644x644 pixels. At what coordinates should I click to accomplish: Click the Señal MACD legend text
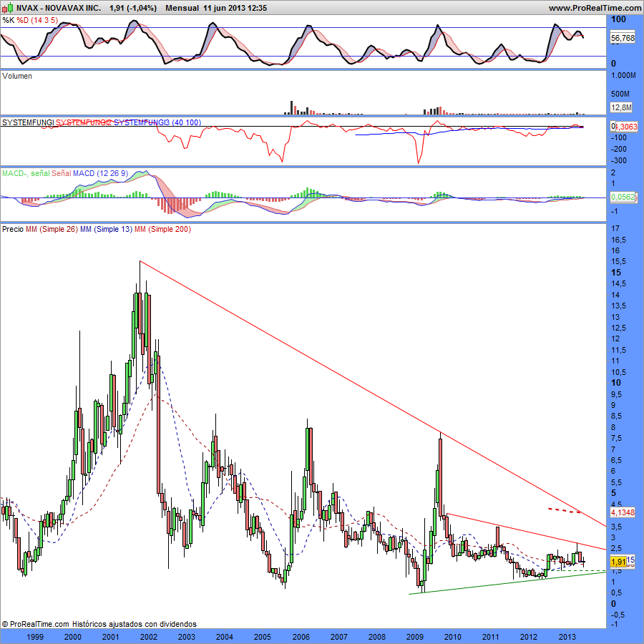point(62,173)
